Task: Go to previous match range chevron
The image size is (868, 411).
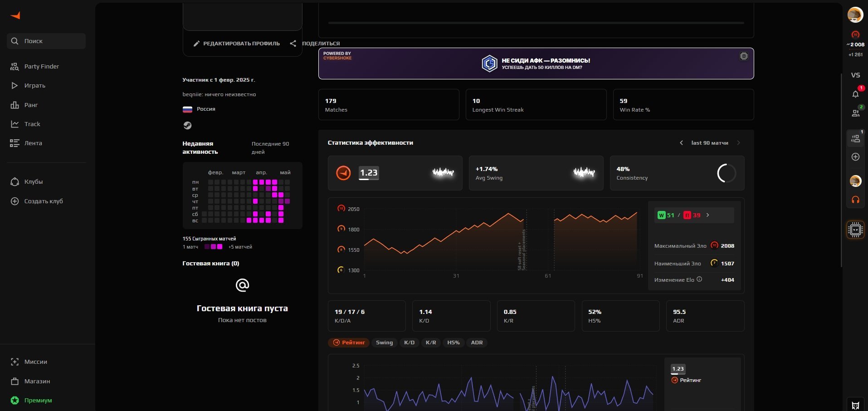Action: pos(681,143)
